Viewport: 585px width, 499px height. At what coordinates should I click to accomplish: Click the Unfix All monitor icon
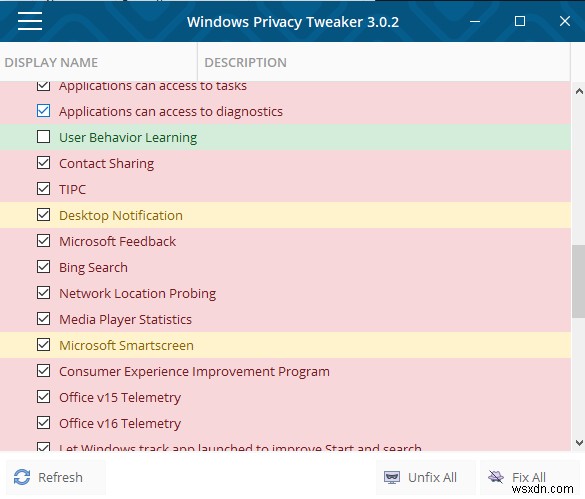tap(392, 477)
